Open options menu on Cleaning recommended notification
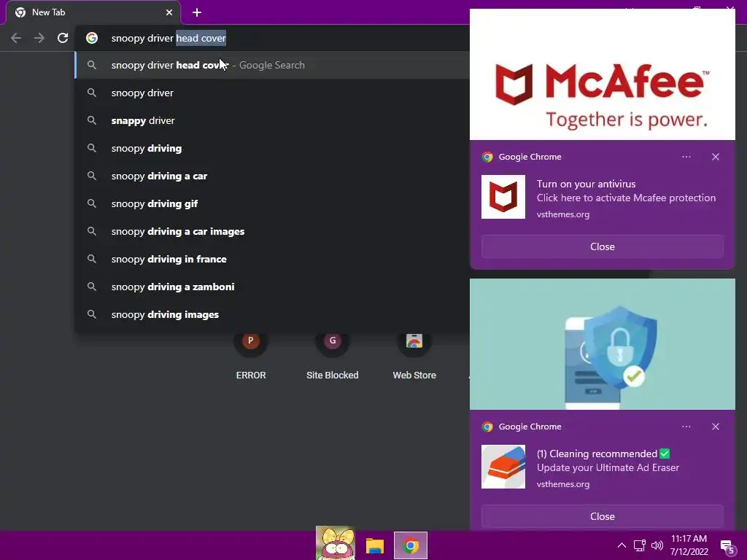 [686, 427]
